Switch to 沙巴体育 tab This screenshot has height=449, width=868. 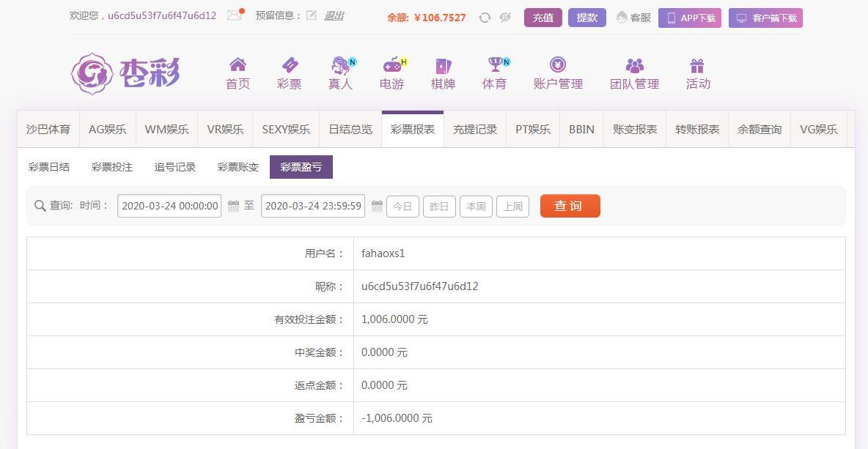(48, 130)
